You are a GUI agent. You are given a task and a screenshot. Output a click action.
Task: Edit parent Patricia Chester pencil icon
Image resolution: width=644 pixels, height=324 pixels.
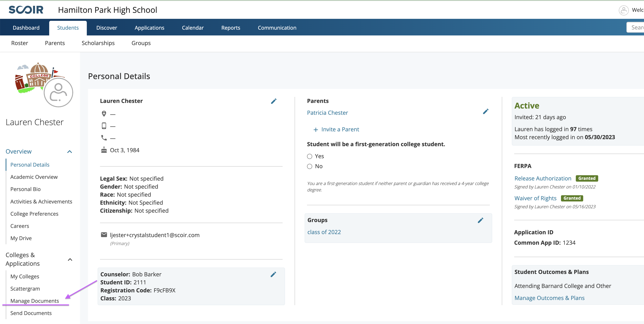486,112
